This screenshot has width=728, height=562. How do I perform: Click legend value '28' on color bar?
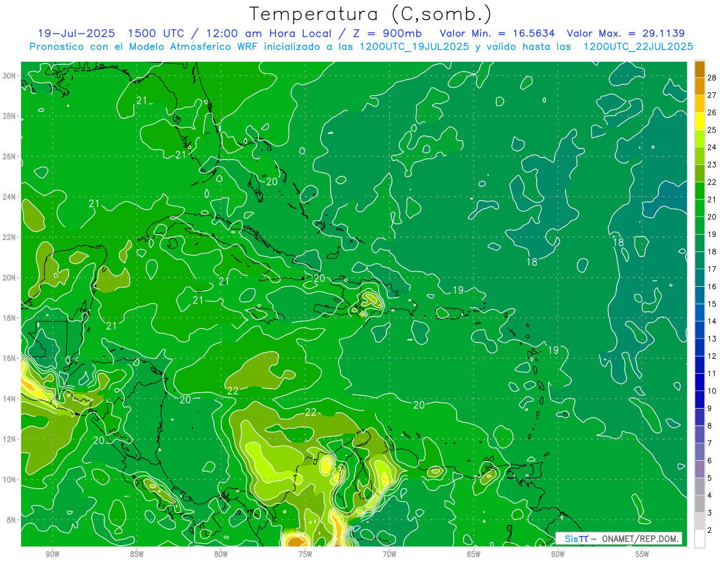coord(712,78)
